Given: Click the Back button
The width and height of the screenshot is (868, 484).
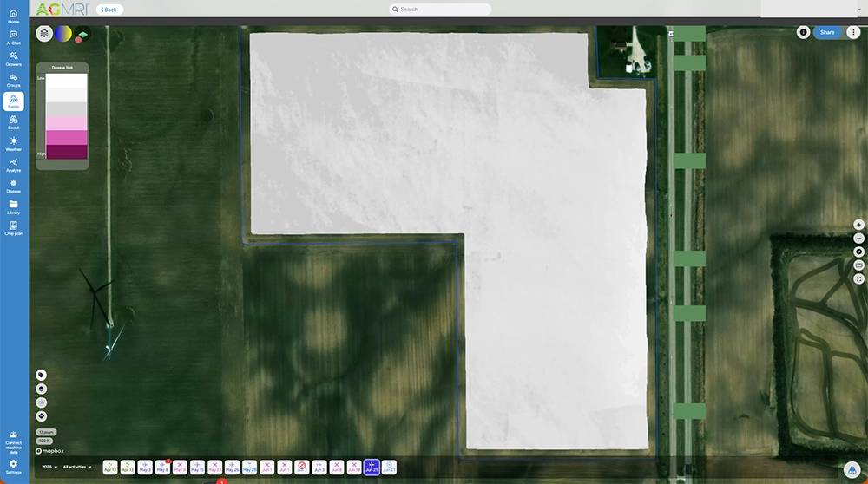Looking at the screenshot, I should (x=109, y=10).
